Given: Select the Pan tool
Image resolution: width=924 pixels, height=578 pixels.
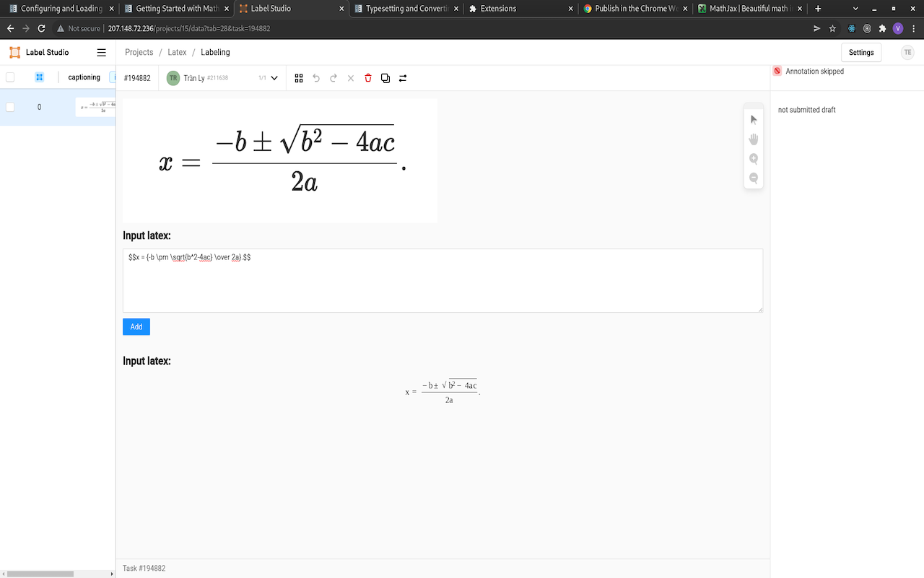Looking at the screenshot, I should 753,139.
